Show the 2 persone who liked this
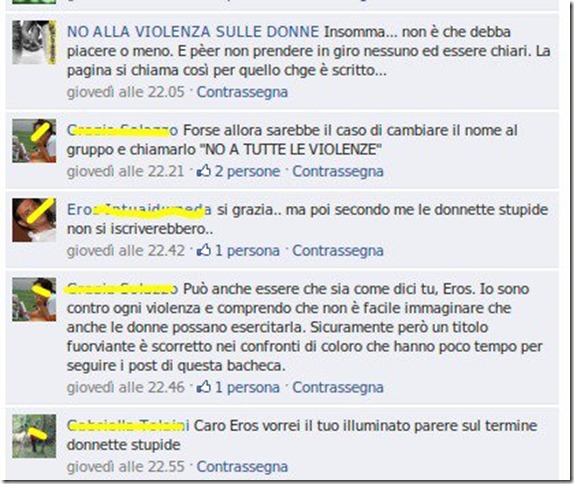Screen dimensions: 574x484 (x=247, y=171)
